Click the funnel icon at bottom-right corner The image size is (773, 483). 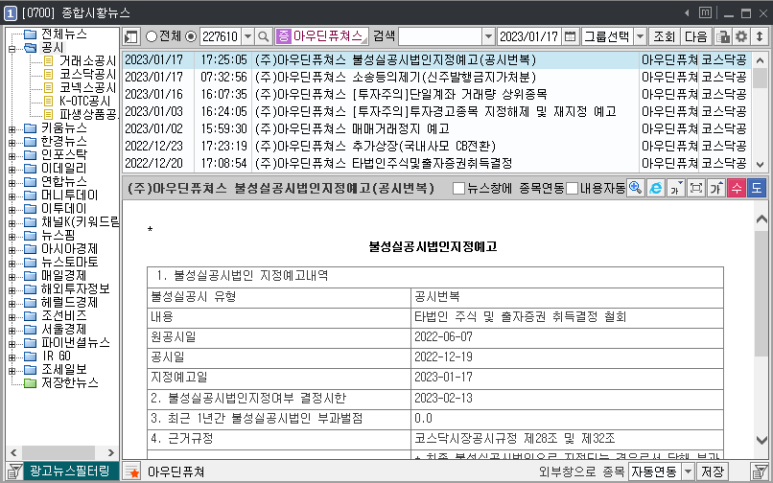(760, 472)
